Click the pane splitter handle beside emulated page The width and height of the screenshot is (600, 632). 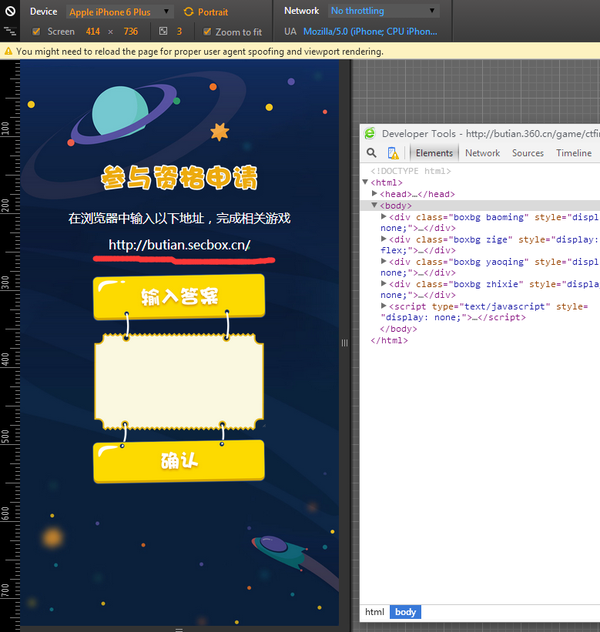(x=345, y=343)
